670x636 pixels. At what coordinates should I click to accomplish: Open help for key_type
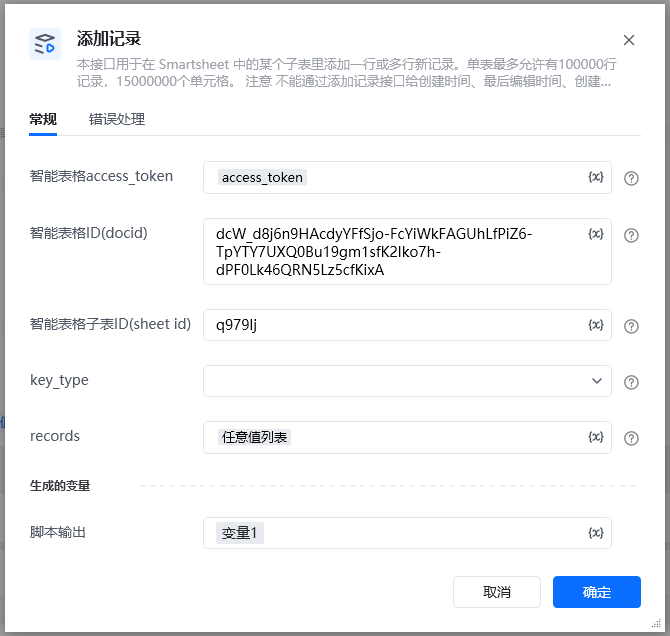point(631,382)
